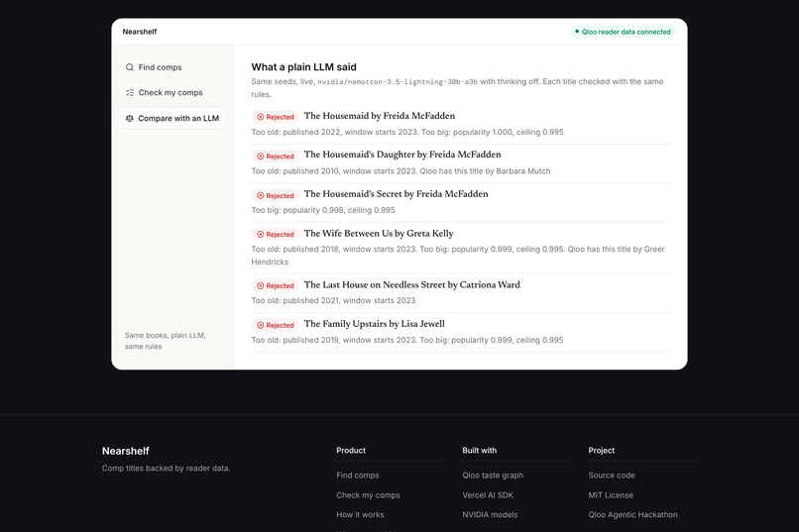Click tagline 'Comp titles backed by reader data.'

coord(167,468)
